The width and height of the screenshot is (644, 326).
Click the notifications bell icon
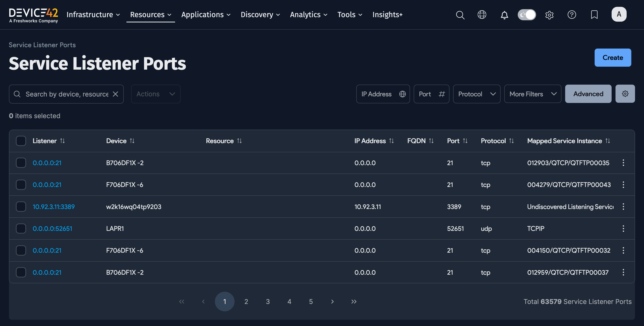[504, 15]
